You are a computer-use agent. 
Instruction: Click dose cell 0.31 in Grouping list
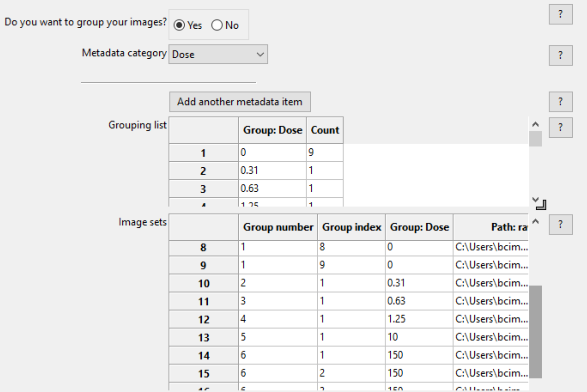(x=272, y=171)
